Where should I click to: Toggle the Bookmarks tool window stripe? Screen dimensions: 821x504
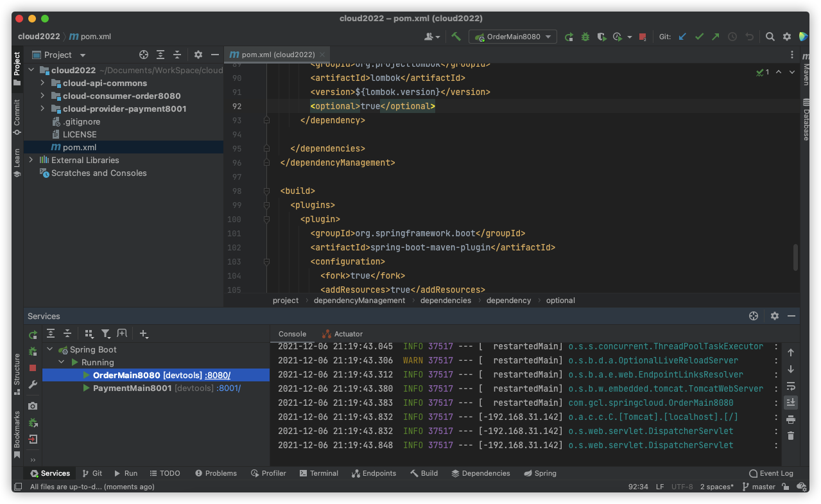(17, 435)
